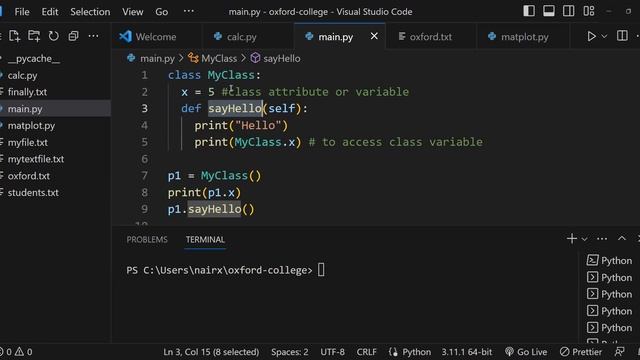Viewport: 640px width, 360px height.
Task: Open mytextfile.txt in the explorer
Action: (x=55, y=159)
